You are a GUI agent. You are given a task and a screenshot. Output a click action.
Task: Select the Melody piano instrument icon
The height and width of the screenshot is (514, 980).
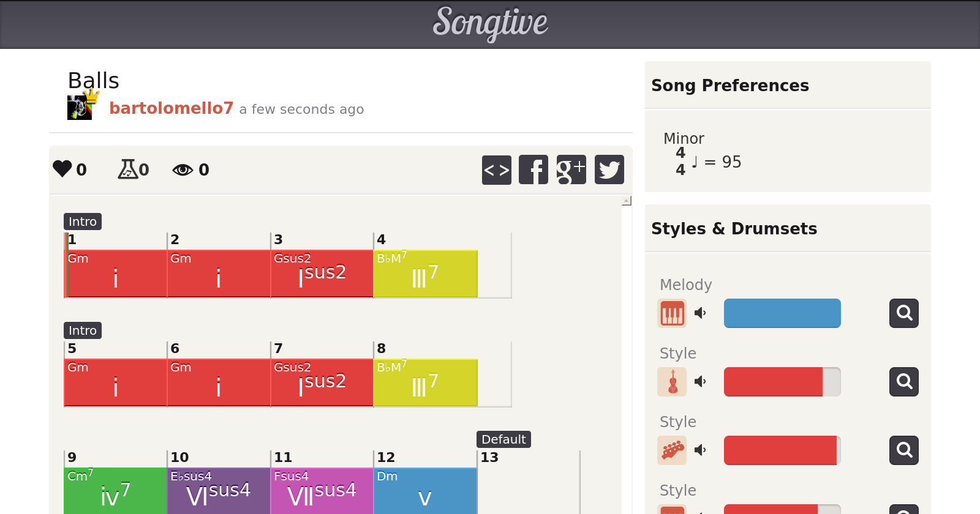672,313
